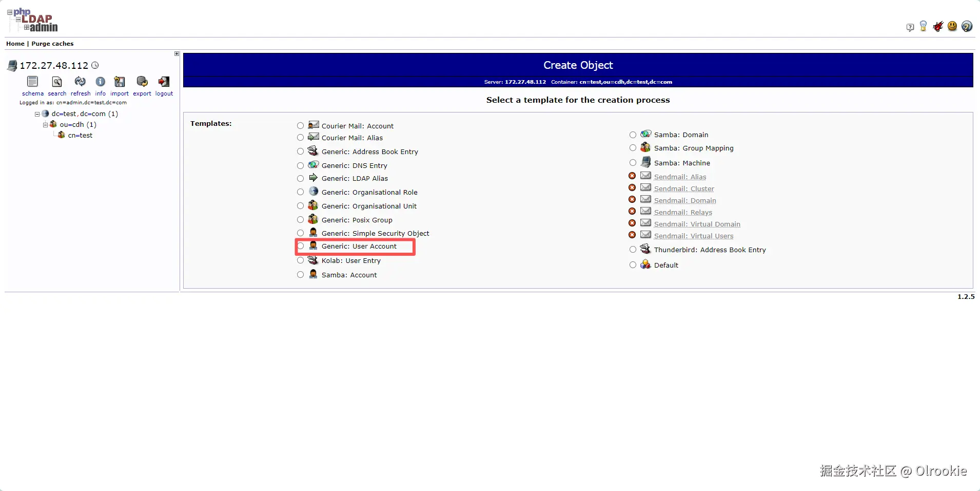Click the Generic: Simple Security Object label

[375, 234]
